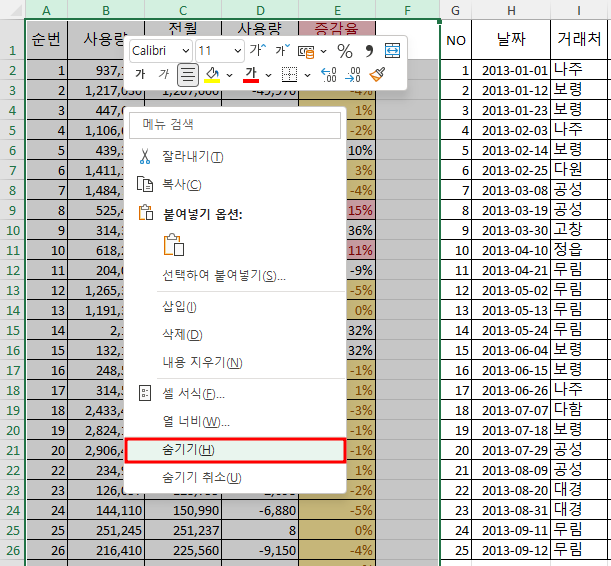Apply percent style format
The height and width of the screenshot is (566, 611).
coord(345,51)
